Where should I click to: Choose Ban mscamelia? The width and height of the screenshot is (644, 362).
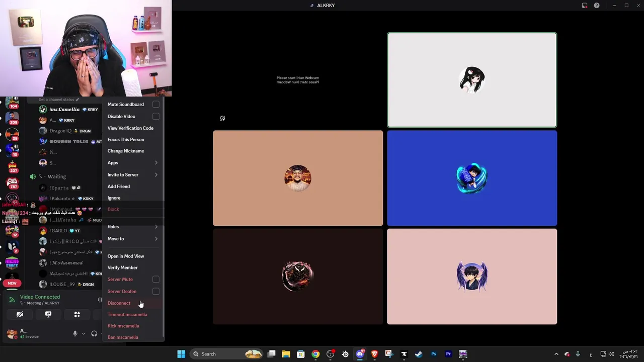click(x=123, y=337)
